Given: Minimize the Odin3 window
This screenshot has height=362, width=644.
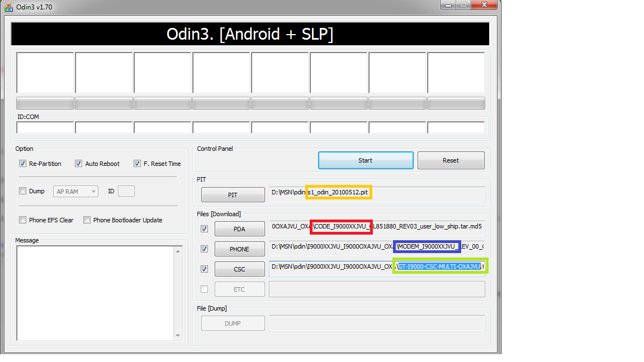Looking at the screenshot, I should [x=448, y=5].
